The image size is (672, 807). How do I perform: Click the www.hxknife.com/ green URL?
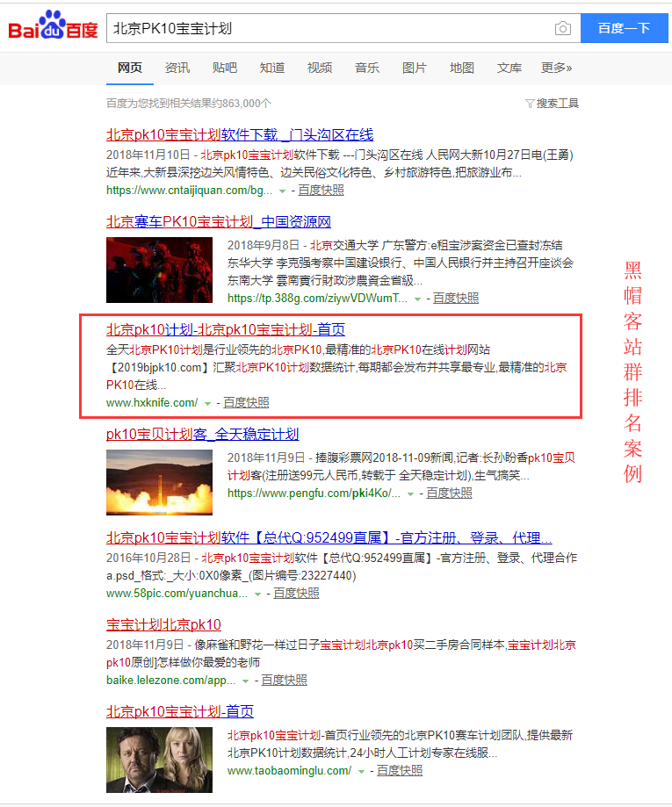pyautogui.click(x=152, y=403)
